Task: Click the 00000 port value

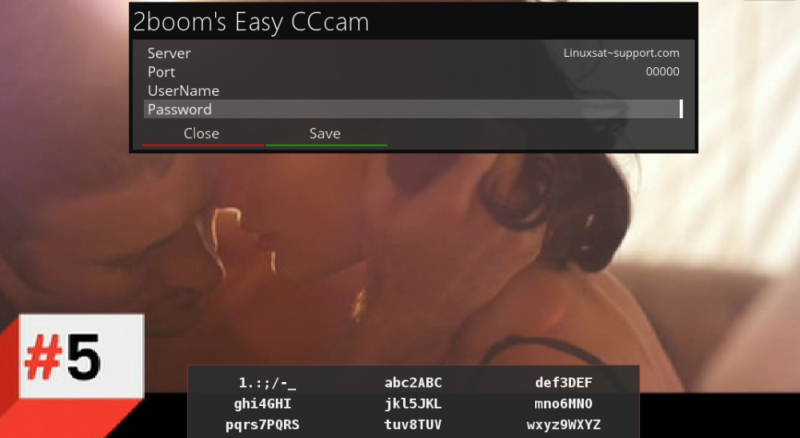Action: (662, 72)
